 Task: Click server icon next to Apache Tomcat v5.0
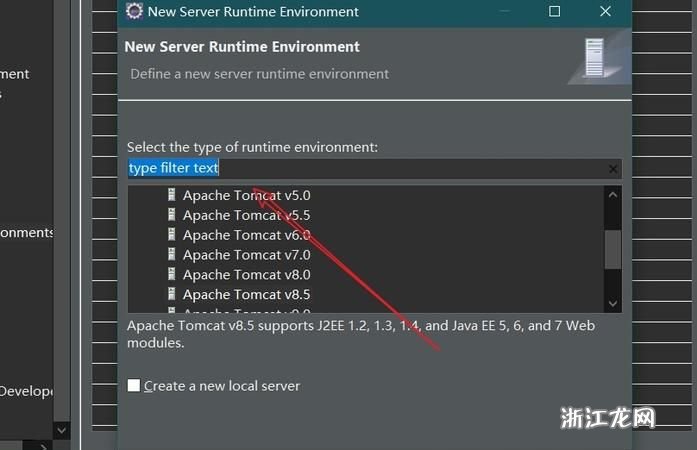(x=172, y=195)
